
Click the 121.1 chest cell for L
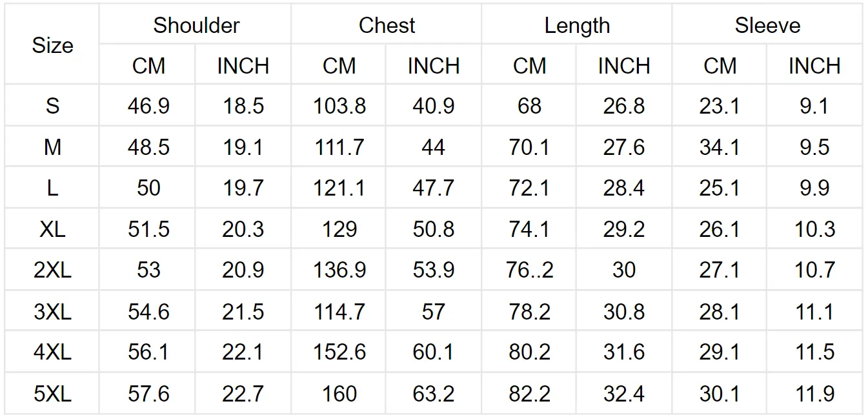coord(339,188)
